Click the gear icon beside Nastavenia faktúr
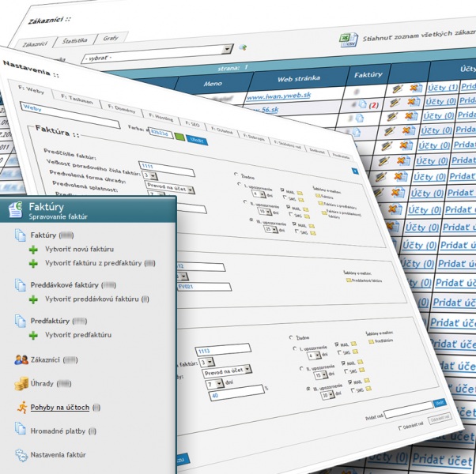 tap(21, 455)
